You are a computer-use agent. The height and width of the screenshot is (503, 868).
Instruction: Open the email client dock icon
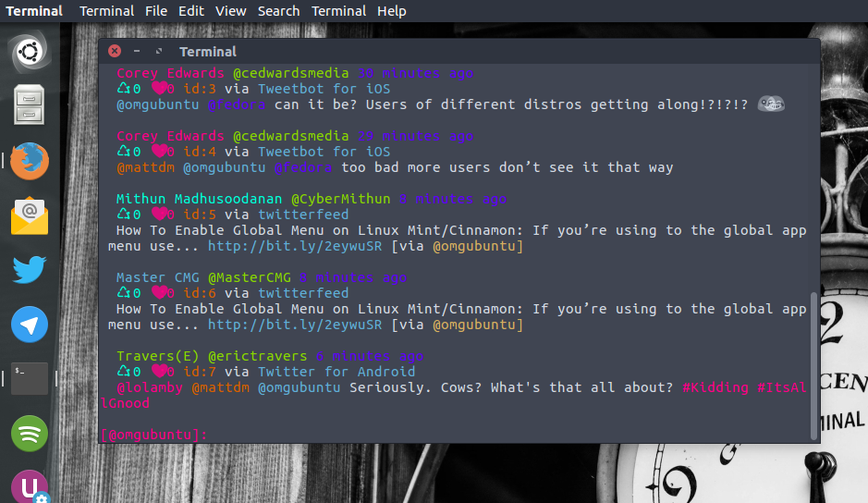30,215
